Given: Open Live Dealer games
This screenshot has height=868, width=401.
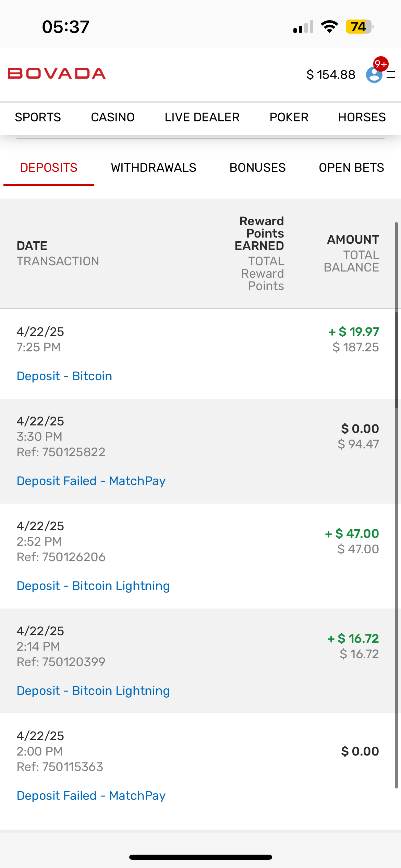Looking at the screenshot, I should 202,117.
